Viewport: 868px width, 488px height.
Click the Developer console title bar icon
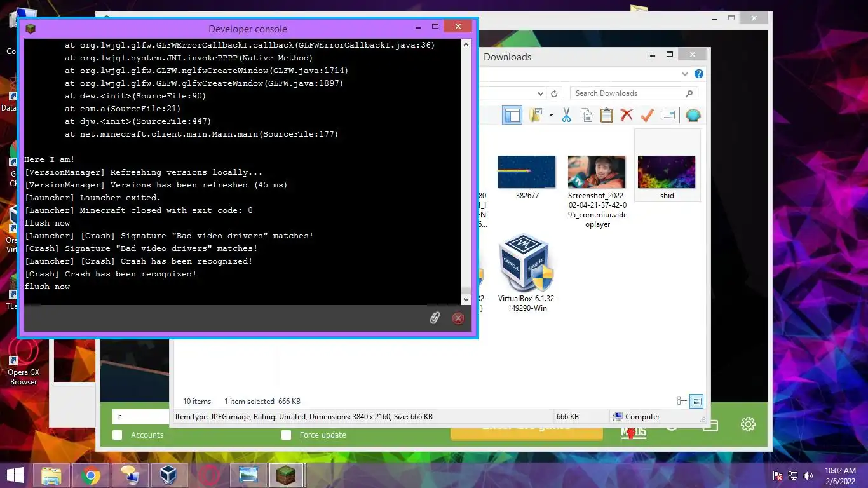pos(30,29)
